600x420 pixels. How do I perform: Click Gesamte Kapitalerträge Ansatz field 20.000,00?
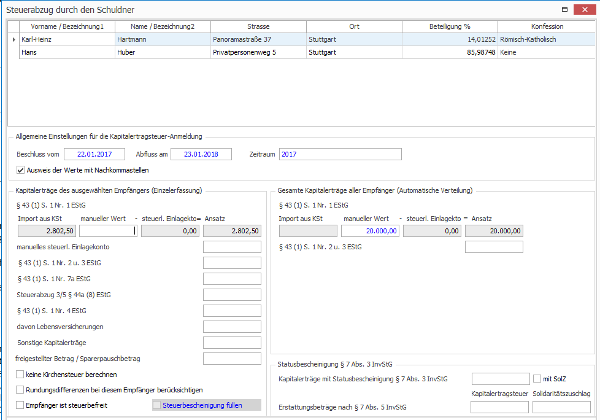click(x=494, y=231)
